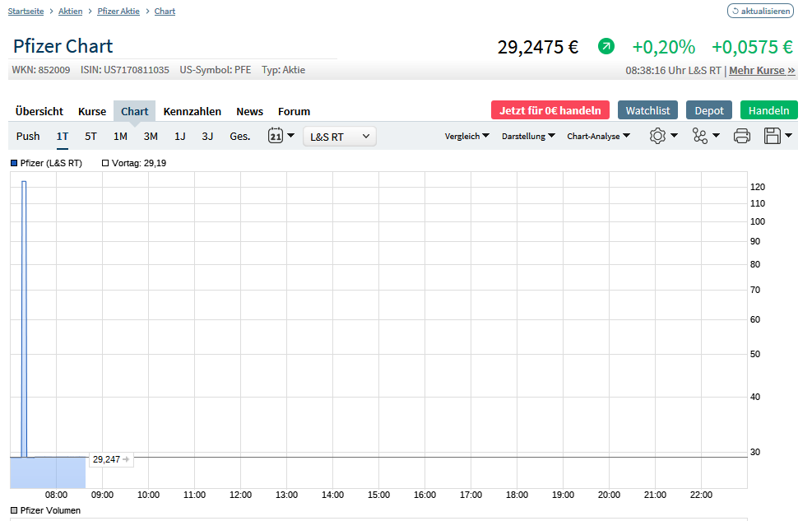Image resolution: width=812 pixels, height=521 pixels.
Task: Expand the Vergleich menu
Action: tap(466, 136)
